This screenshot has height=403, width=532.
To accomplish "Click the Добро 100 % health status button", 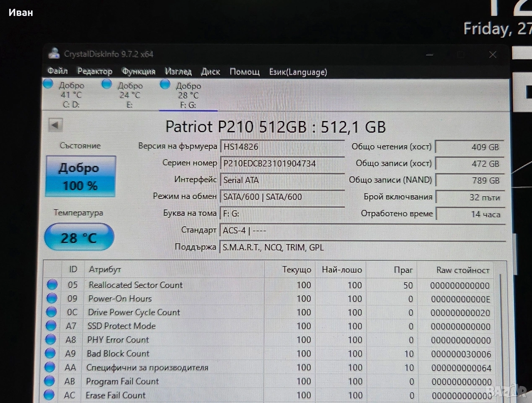I will point(81,176).
